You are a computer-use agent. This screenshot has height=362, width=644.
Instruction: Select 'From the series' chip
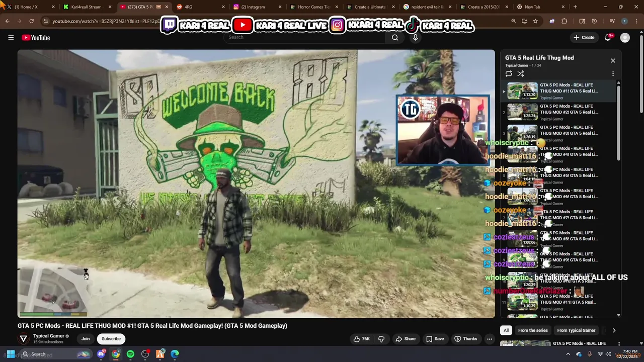[533, 330]
